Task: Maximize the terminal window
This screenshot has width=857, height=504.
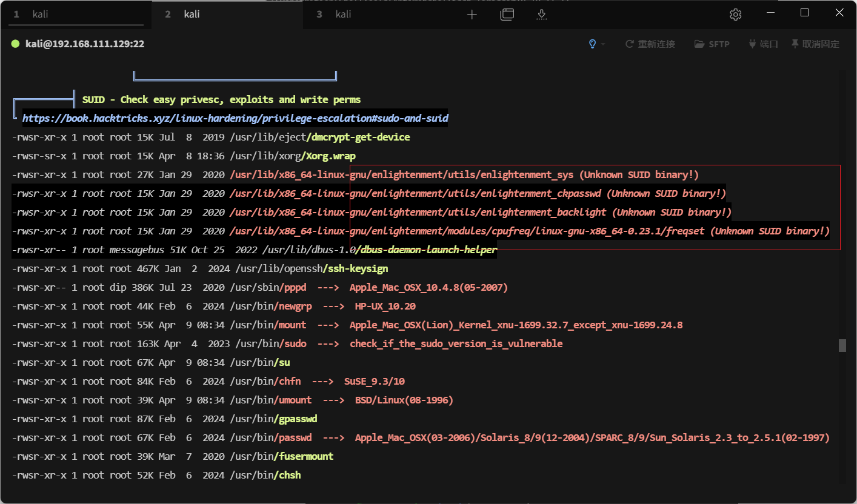Action: point(804,13)
